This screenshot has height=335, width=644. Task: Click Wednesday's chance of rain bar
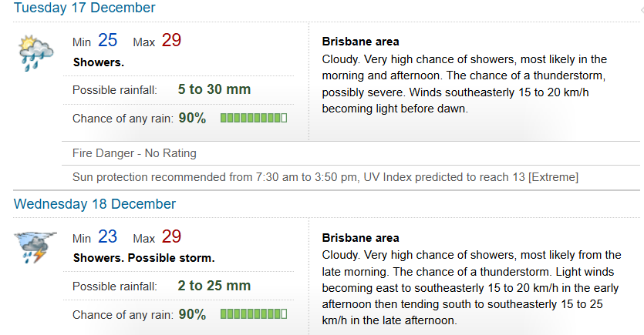254,314
